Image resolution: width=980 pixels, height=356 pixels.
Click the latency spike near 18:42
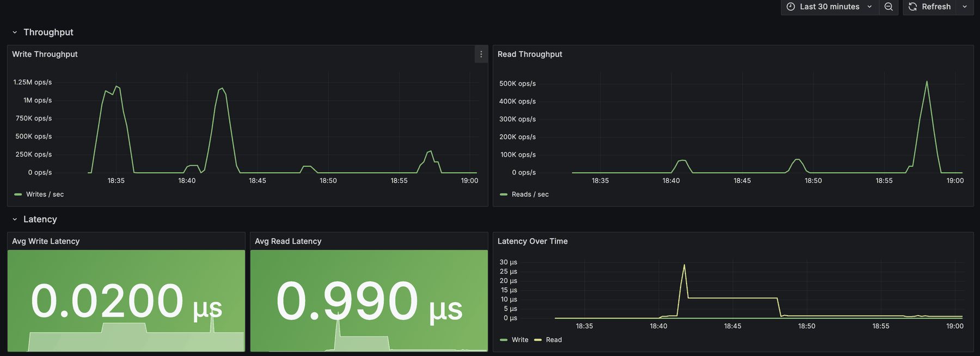click(x=684, y=265)
